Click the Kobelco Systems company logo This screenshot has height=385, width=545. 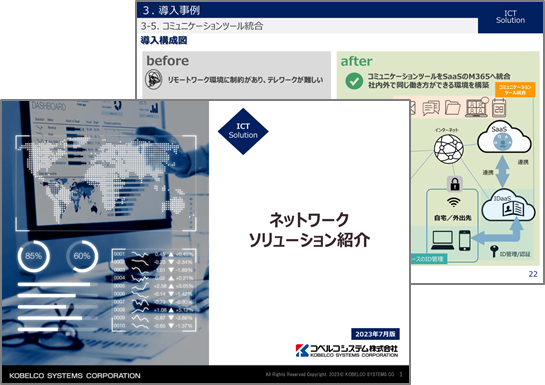point(347,350)
